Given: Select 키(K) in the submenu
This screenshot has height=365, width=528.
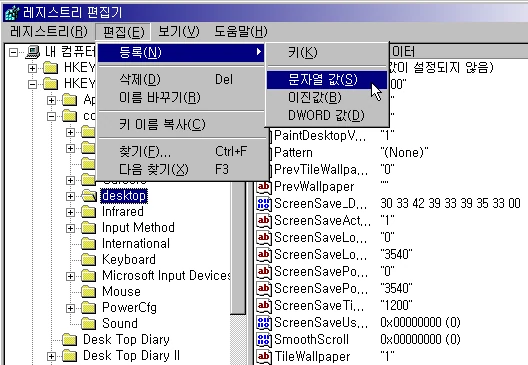Looking at the screenshot, I should tap(327, 53).
